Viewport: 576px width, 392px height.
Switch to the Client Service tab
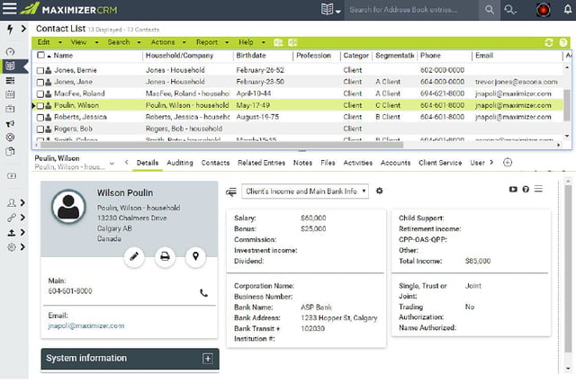pyautogui.click(x=440, y=163)
